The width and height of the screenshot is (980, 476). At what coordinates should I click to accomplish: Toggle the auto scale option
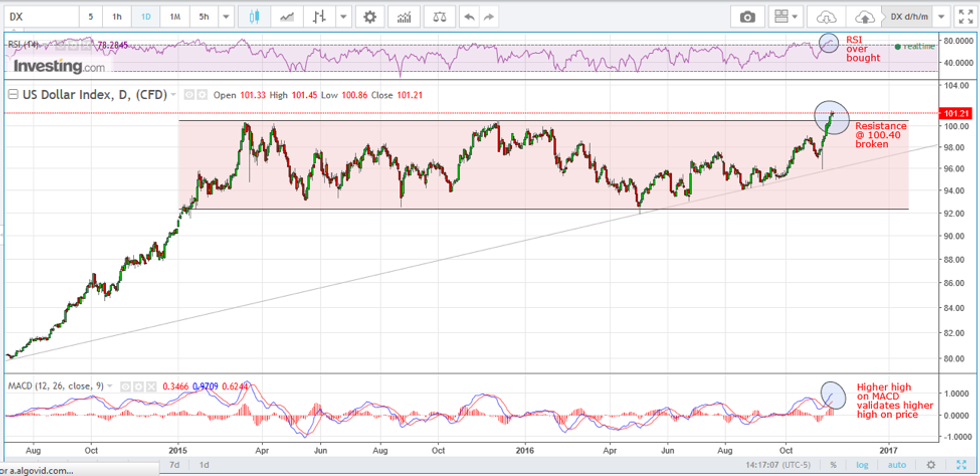(x=897, y=465)
